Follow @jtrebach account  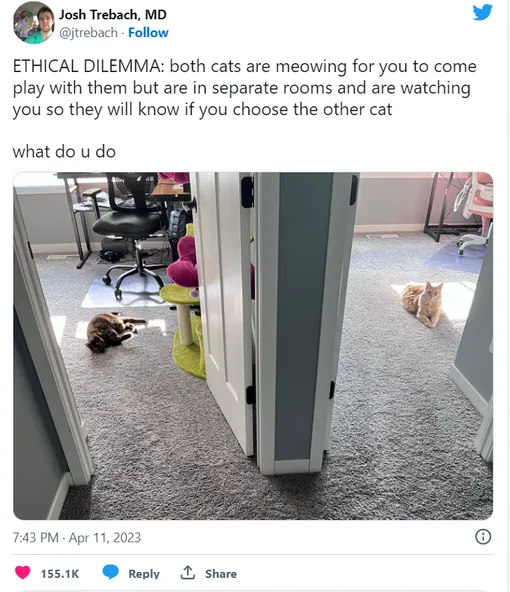[148, 33]
